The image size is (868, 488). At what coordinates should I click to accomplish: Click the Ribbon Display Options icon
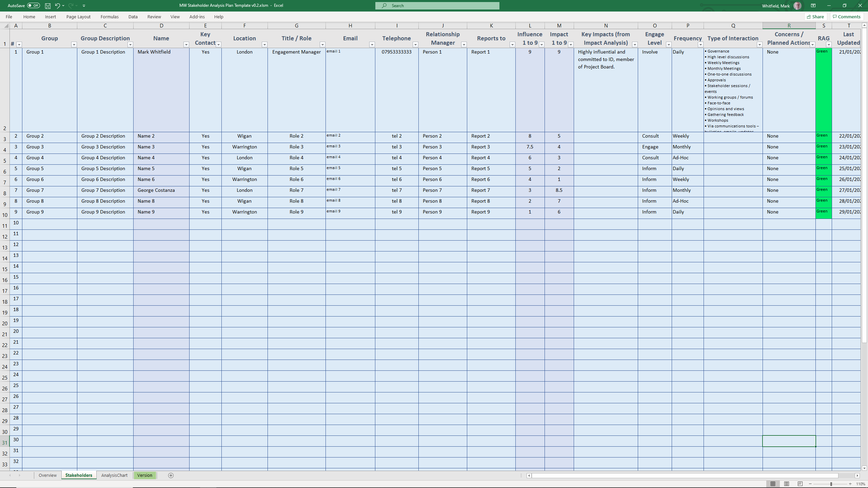click(813, 6)
